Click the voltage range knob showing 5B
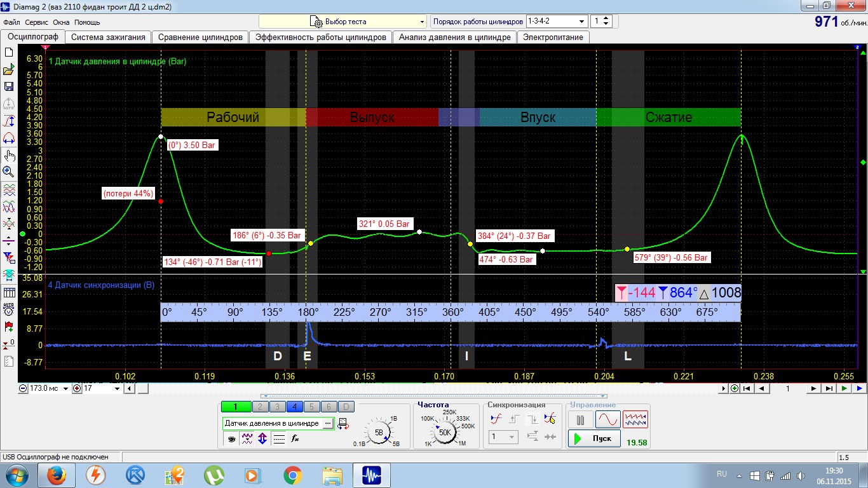This screenshot has height=488, width=868. click(379, 432)
